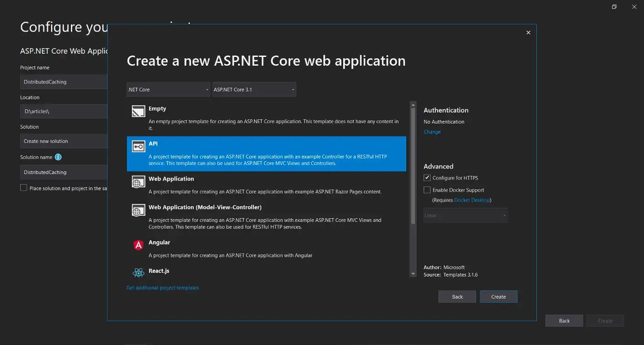
Task: Click the Authentication heading
Action: point(446,110)
